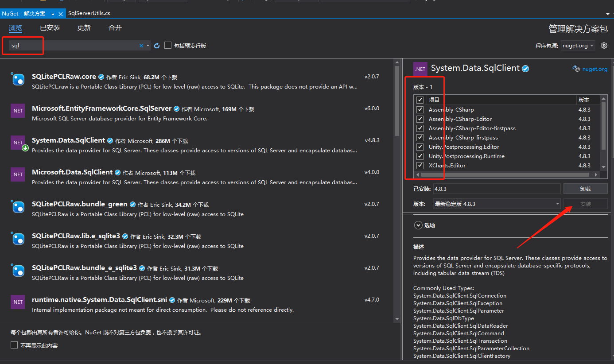Select the SQLitePCLRaw.bundle_green package title

[x=80, y=204]
